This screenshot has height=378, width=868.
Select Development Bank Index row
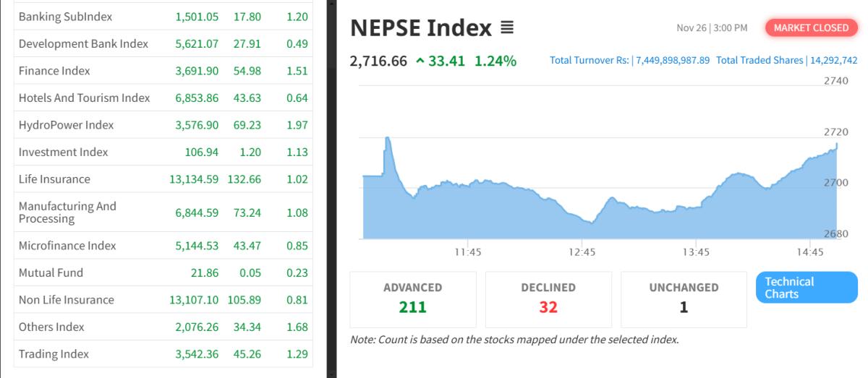[x=83, y=44]
